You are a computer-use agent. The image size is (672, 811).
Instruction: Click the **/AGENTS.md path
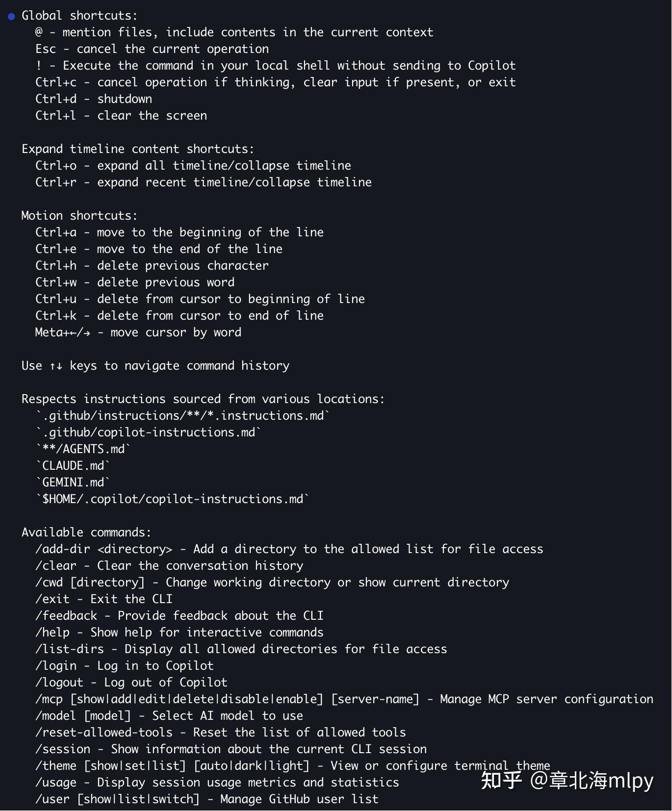coord(83,449)
